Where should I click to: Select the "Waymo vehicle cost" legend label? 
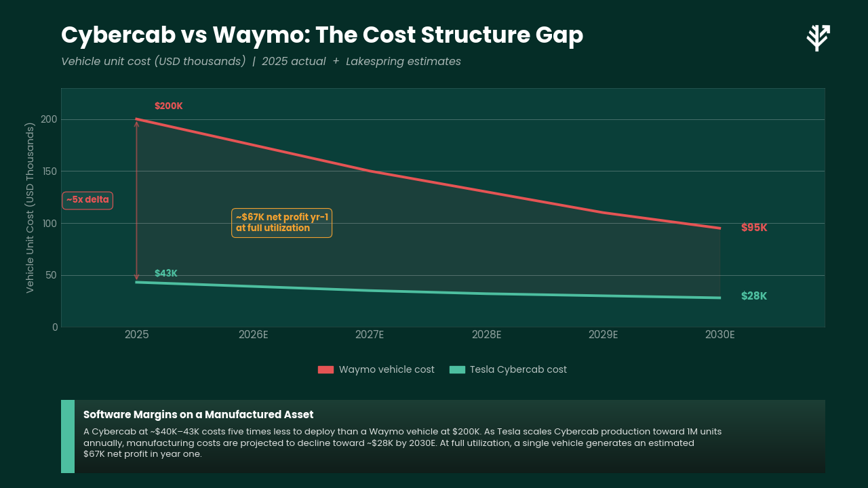click(x=387, y=369)
